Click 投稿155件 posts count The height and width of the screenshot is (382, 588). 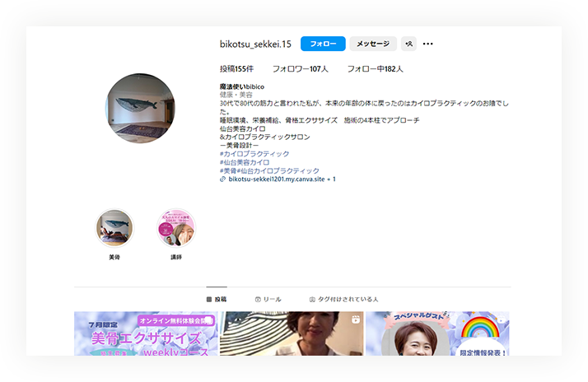[236, 69]
